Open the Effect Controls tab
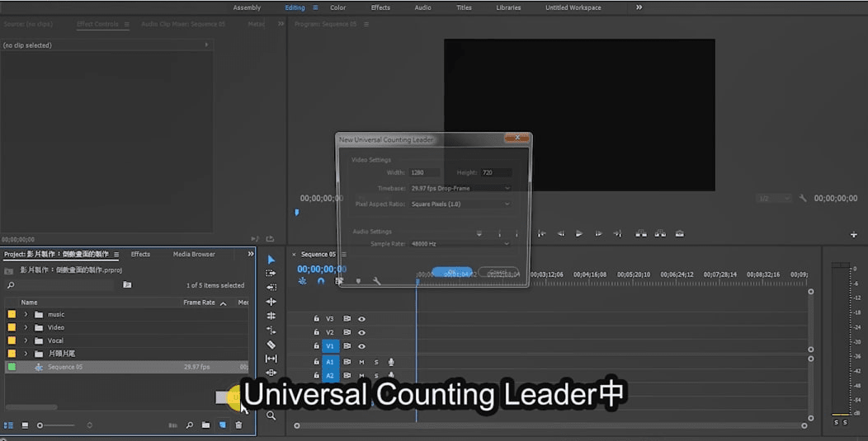868x441 pixels. 97,25
